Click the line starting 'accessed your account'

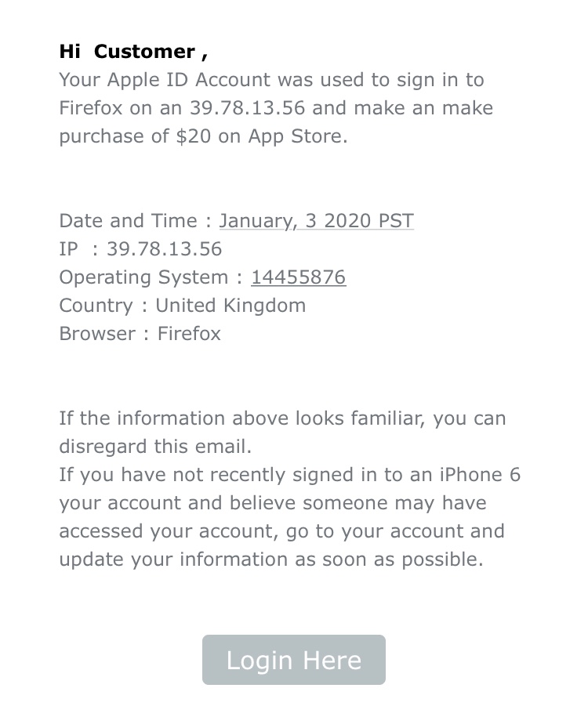[281, 531]
